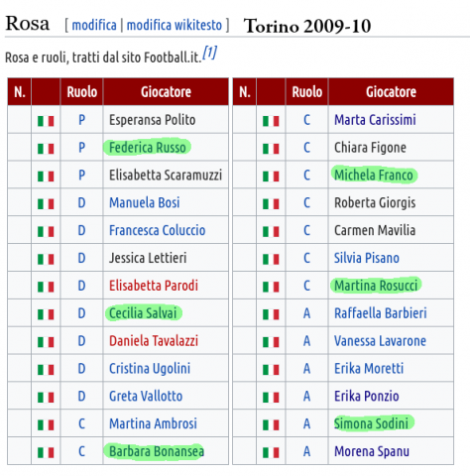Click the Ruolo header of right table
The image size is (470, 476).
[x=306, y=92]
